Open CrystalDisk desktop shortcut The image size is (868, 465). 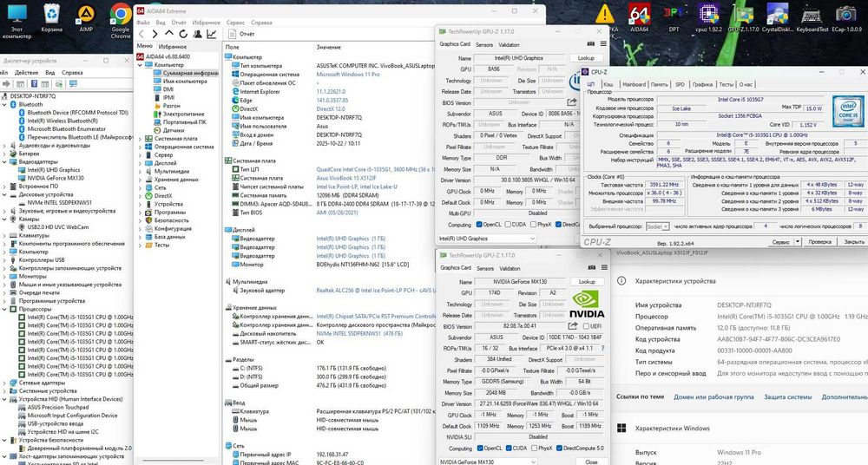[x=777, y=18]
